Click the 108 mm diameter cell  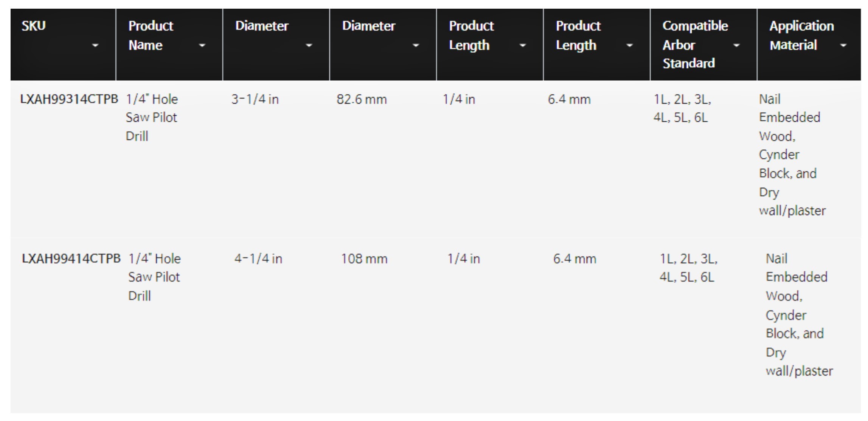coord(364,259)
